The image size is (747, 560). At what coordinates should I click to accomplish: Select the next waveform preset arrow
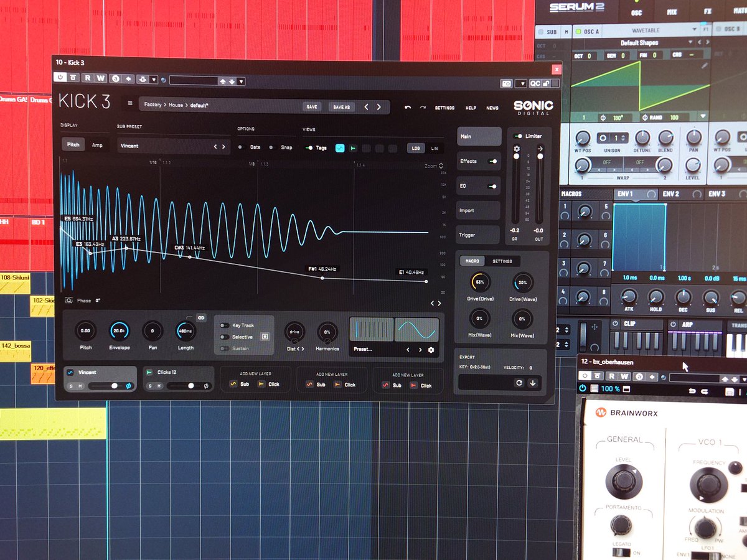(x=420, y=350)
